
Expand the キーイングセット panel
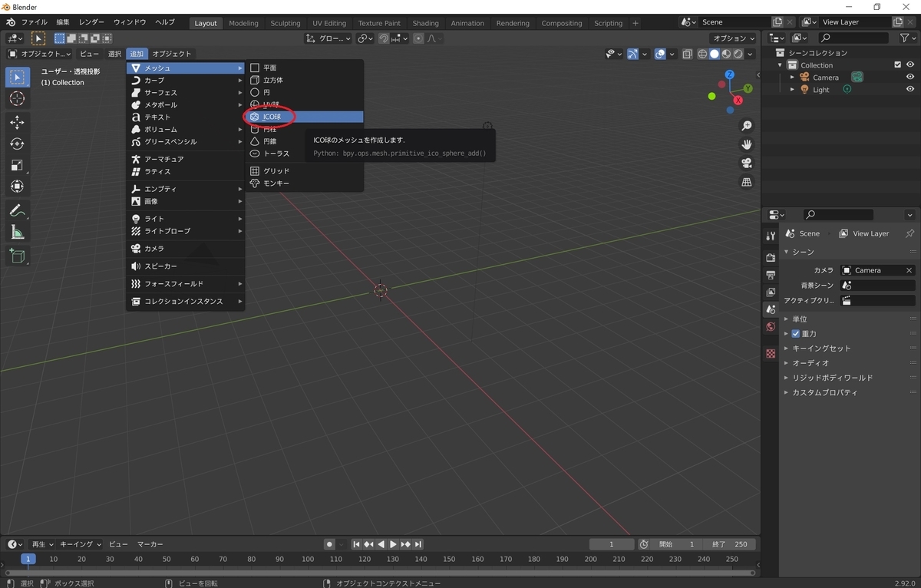coord(821,349)
